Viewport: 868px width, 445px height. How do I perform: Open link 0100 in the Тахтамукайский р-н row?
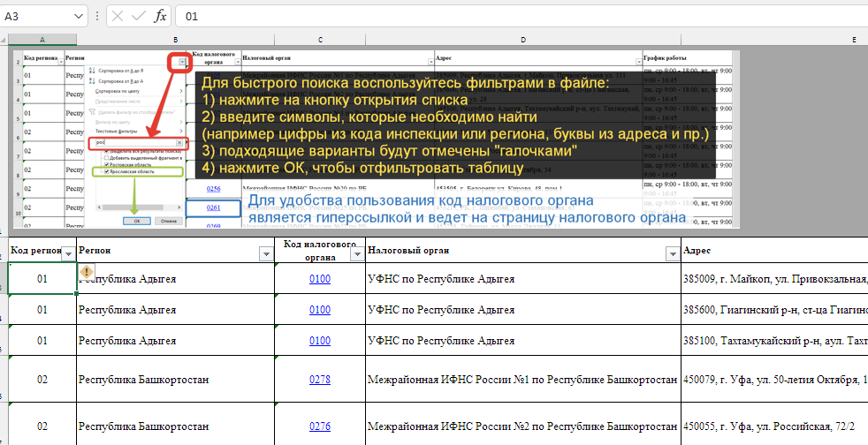[x=320, y=341]
